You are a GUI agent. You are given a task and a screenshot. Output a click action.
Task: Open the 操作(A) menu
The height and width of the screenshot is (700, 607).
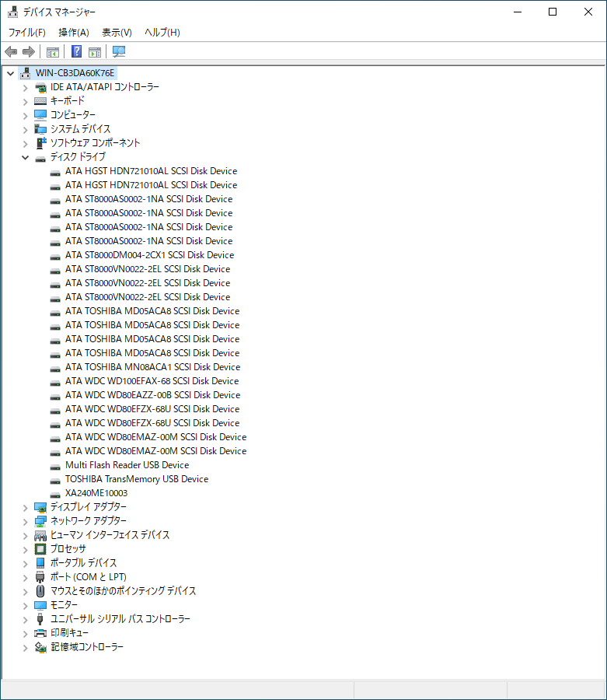[x=74, y=32]
